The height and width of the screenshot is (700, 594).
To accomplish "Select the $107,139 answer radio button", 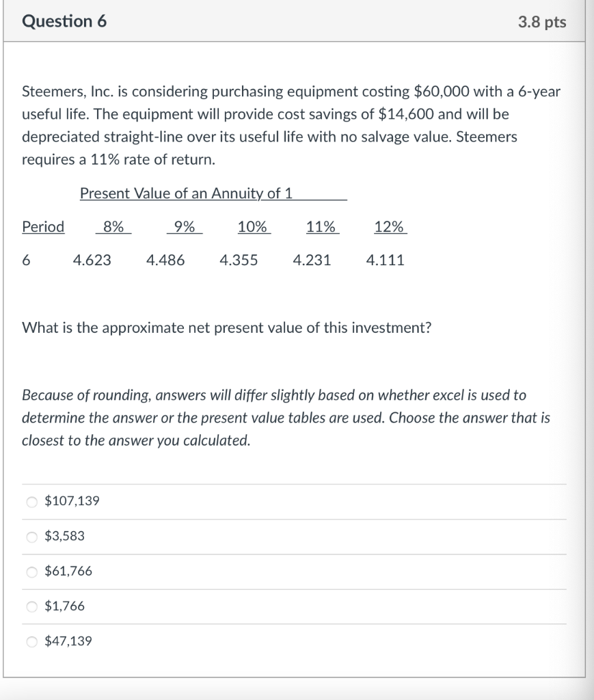I will tap(31, 502).
